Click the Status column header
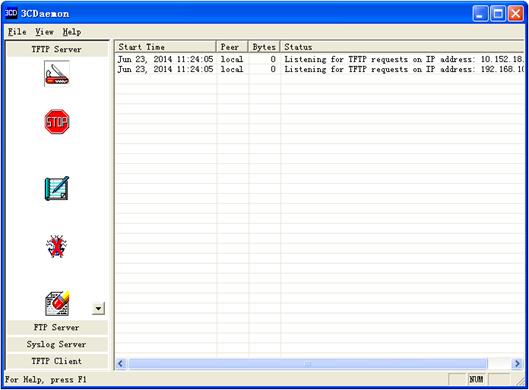The image size is (529, 390). (402, 47)
